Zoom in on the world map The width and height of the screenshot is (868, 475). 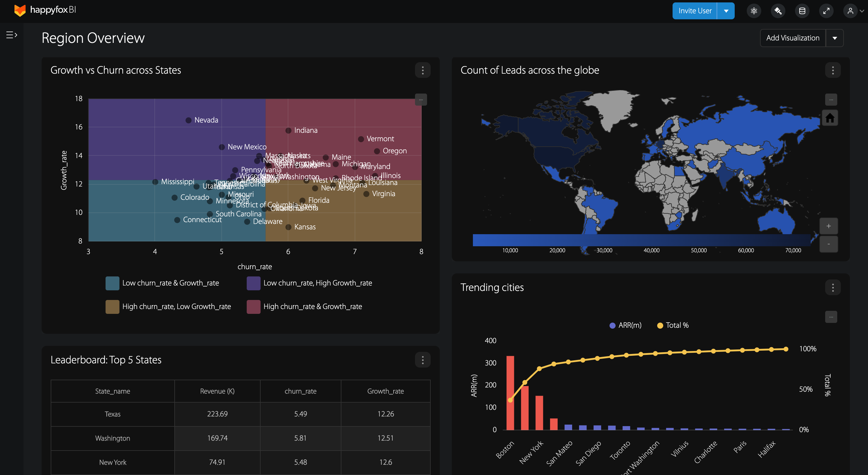pos(828,226)
